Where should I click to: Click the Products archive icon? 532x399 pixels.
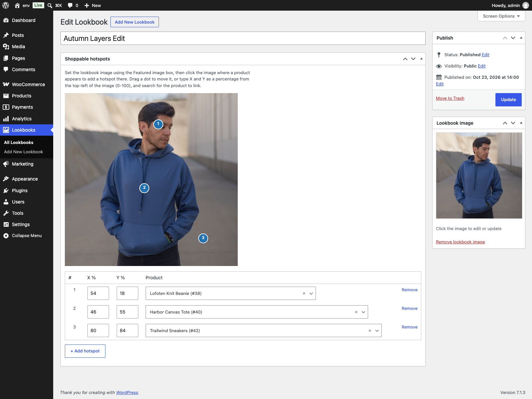coord(6,96)
